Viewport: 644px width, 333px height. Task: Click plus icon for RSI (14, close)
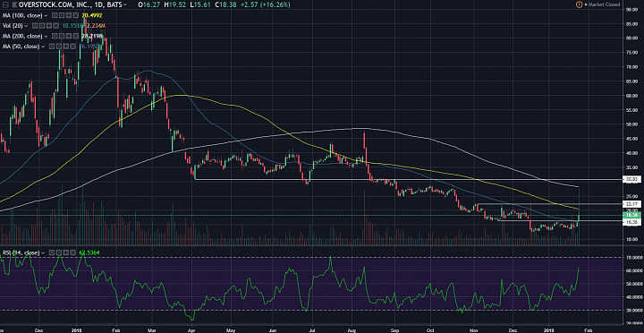coord(65,252)
